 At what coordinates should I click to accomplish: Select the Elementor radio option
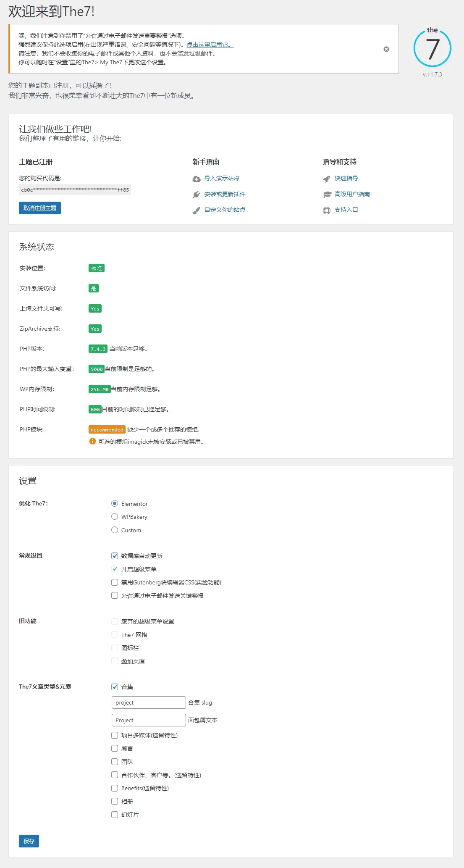pyautogui.click(x=115, y=503)
